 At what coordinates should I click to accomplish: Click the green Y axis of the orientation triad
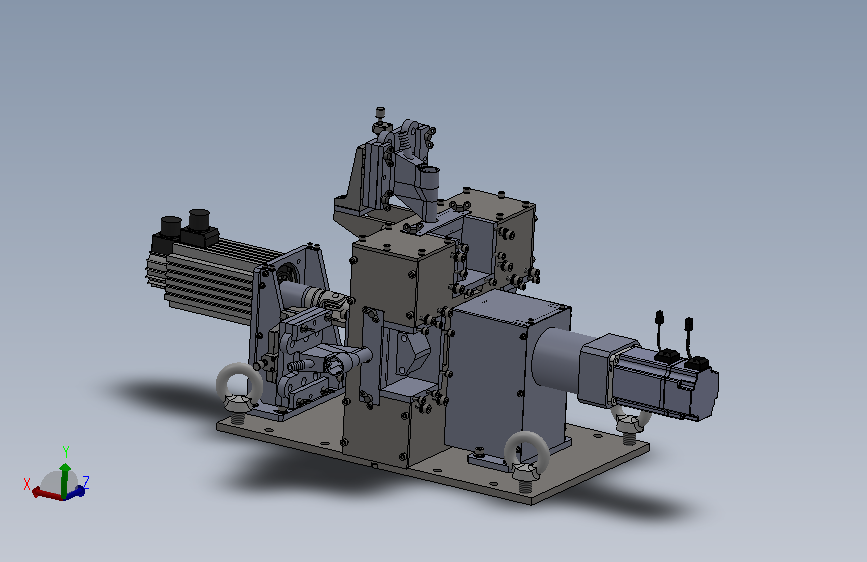tap(65, 480)
